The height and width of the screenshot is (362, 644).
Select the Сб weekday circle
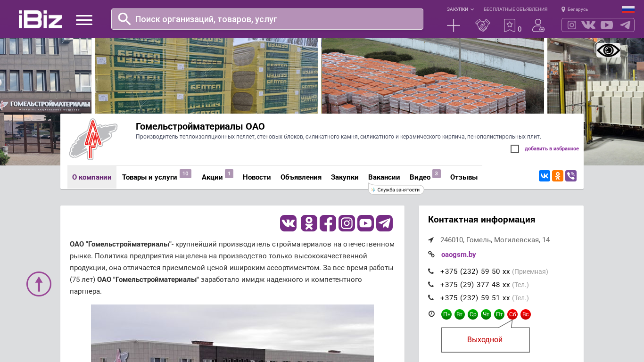(x=512, y=314)
